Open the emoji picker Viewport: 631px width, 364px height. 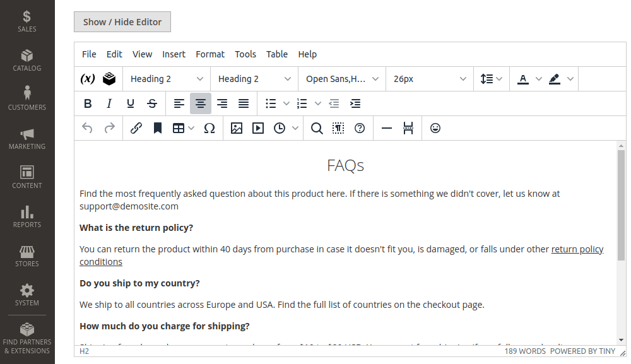tap(435, 128)
